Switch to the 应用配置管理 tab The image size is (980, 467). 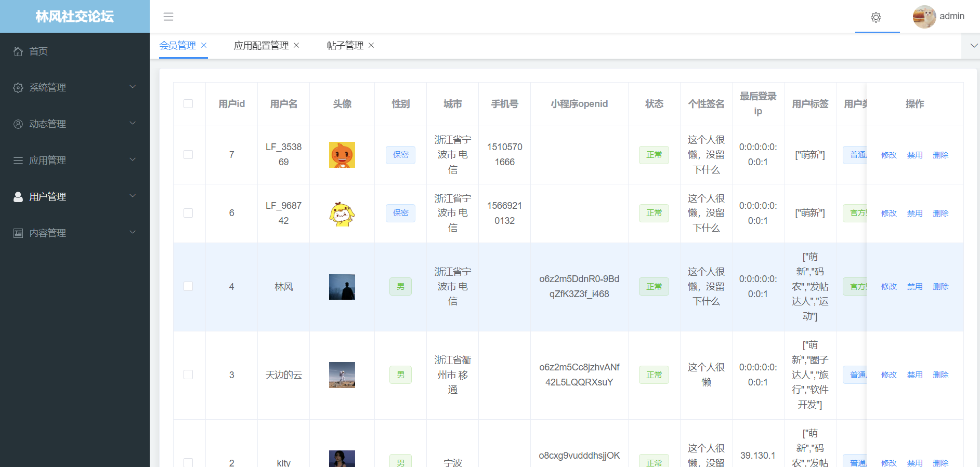[x=261, y=46]
